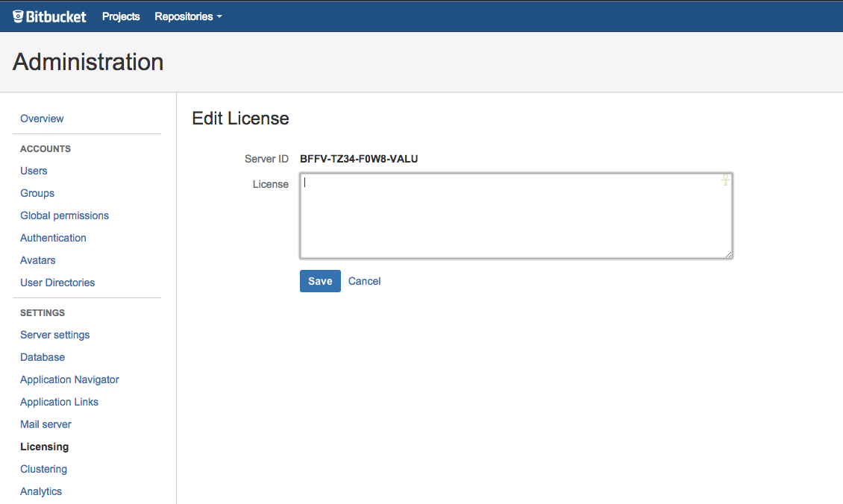The height and width of the screenshot is (504, 843).
Task: Open Mail server settings
Action: pyautogui.click(x=46, y=424)
